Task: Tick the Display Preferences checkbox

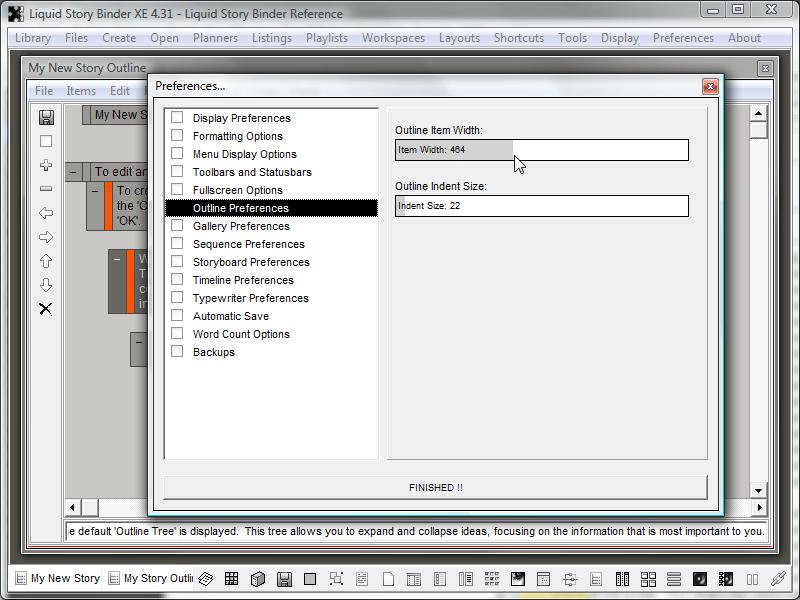Action: [x=177, y=118]
